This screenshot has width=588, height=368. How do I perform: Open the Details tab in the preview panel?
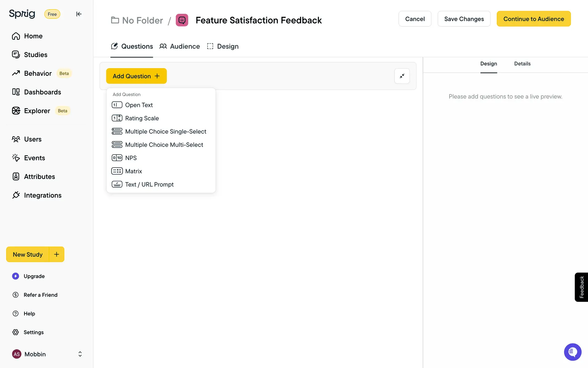(x=522, y=64)
